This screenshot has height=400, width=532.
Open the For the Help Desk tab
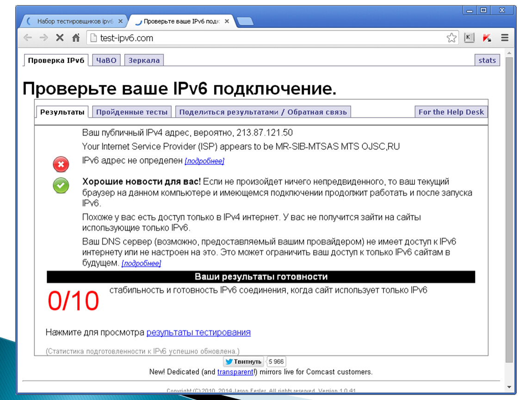tap(451, 112)
